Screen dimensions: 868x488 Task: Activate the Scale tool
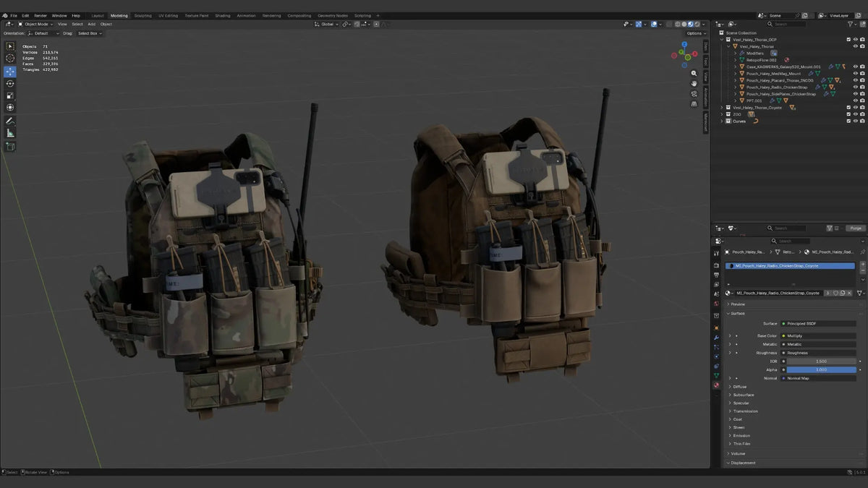(10, 95)
